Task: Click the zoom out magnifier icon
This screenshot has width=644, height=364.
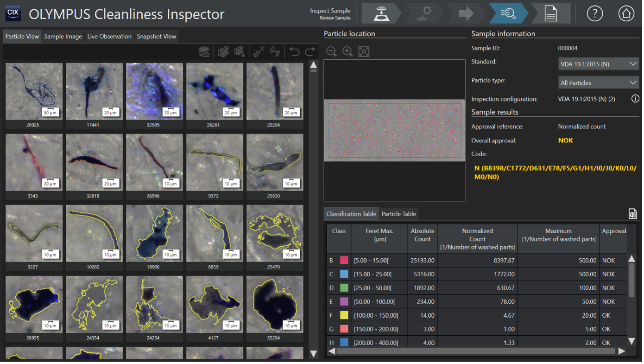Action: (331, 51)
